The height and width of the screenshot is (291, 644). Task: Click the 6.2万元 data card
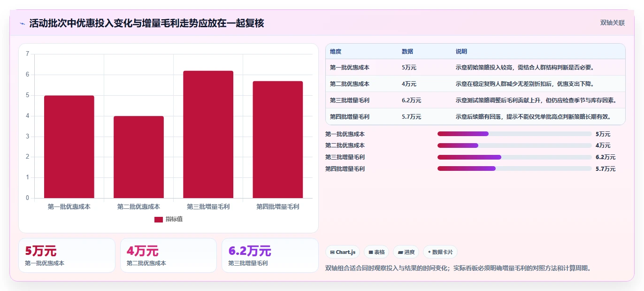[270, 255]
